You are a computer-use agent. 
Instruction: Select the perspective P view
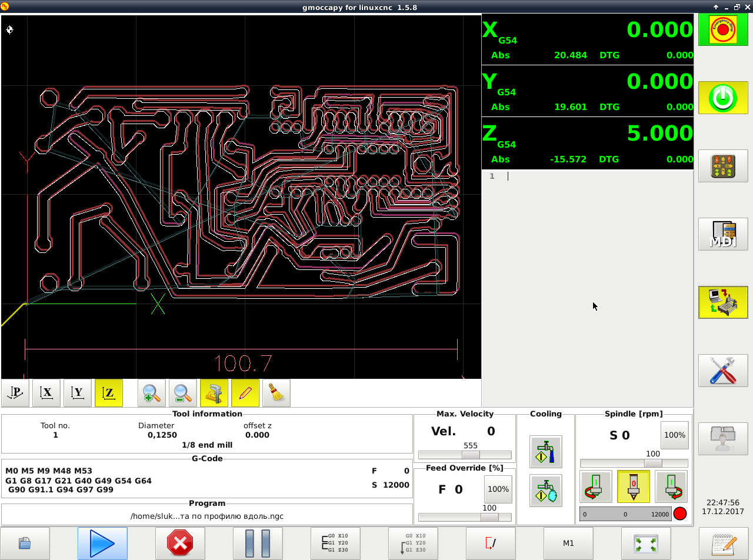15,393
